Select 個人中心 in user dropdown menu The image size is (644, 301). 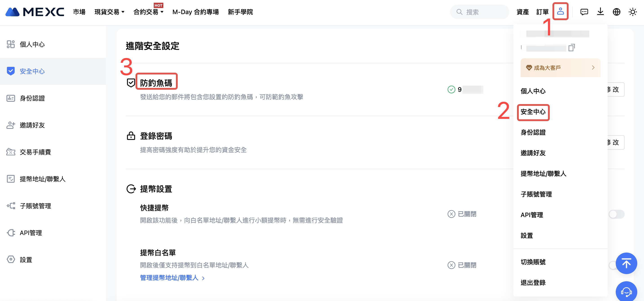533,91
